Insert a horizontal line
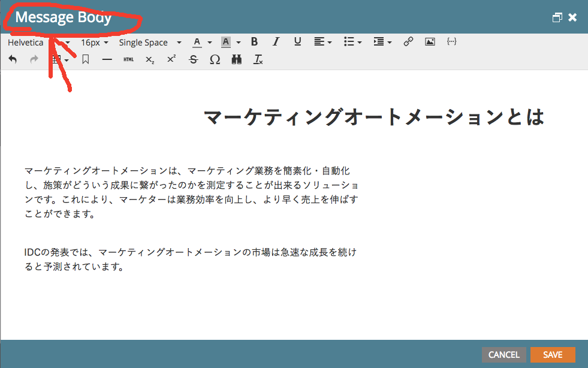 pos(107,59)
